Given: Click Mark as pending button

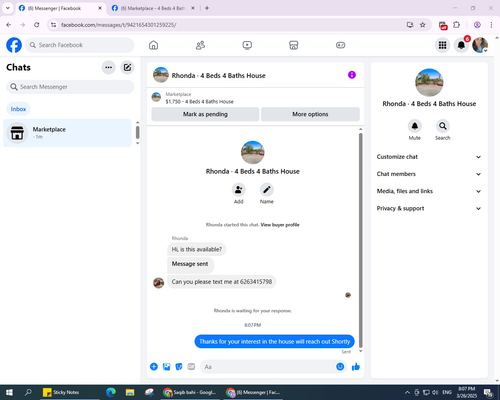Looking at the screenshot, I should (205, 114).
